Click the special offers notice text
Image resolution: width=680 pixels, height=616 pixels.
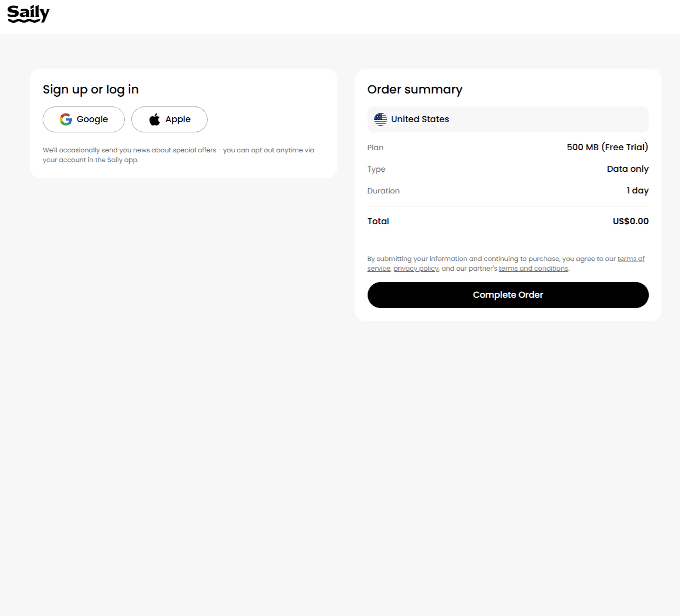[178, 155]
